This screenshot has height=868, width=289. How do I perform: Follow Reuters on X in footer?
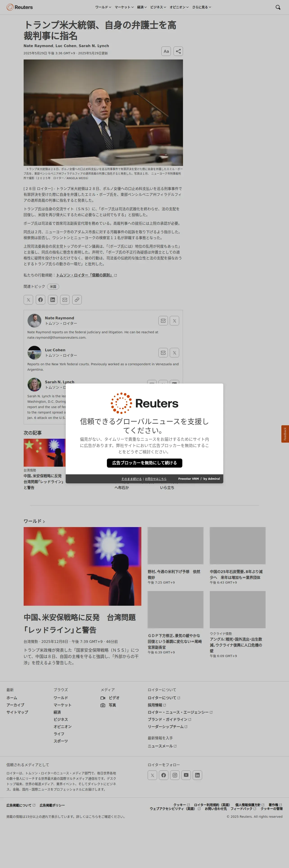click(152, 775)
